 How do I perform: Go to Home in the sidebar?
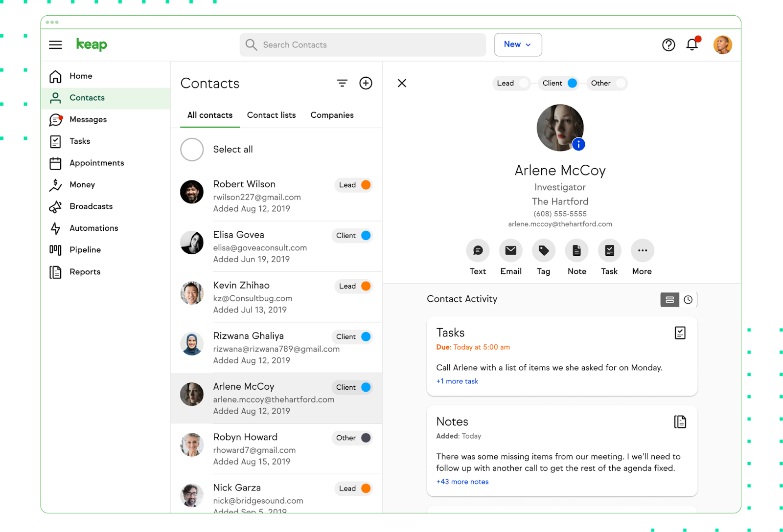106,76
